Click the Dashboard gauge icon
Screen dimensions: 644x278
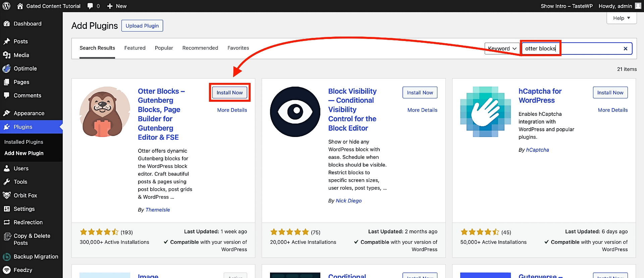click(7, 24)
